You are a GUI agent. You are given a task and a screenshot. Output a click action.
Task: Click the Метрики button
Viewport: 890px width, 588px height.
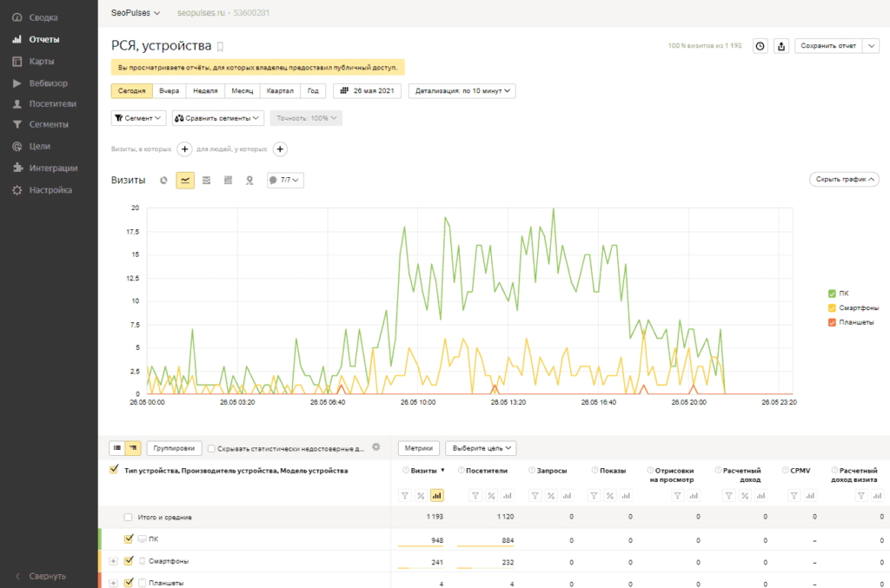click(x=418, y=448)
